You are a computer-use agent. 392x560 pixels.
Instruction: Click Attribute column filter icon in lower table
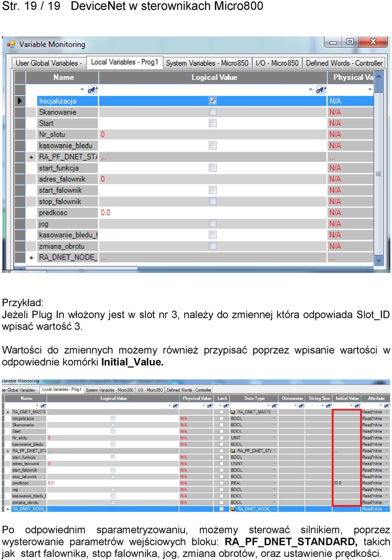387,405
